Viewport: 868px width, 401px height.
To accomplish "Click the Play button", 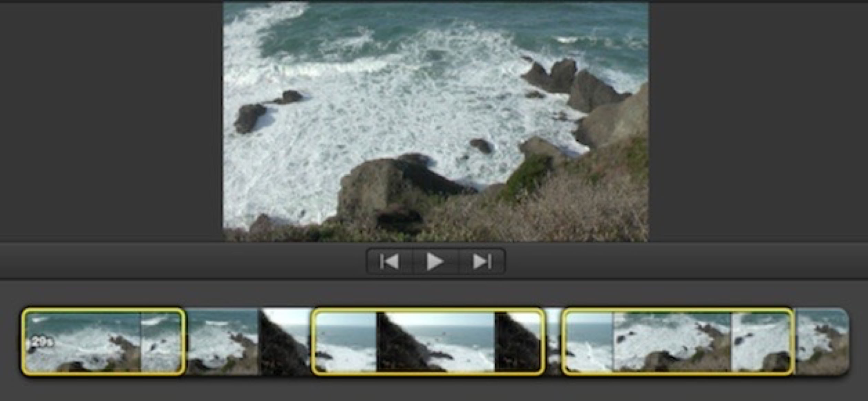I will (435, 262).
